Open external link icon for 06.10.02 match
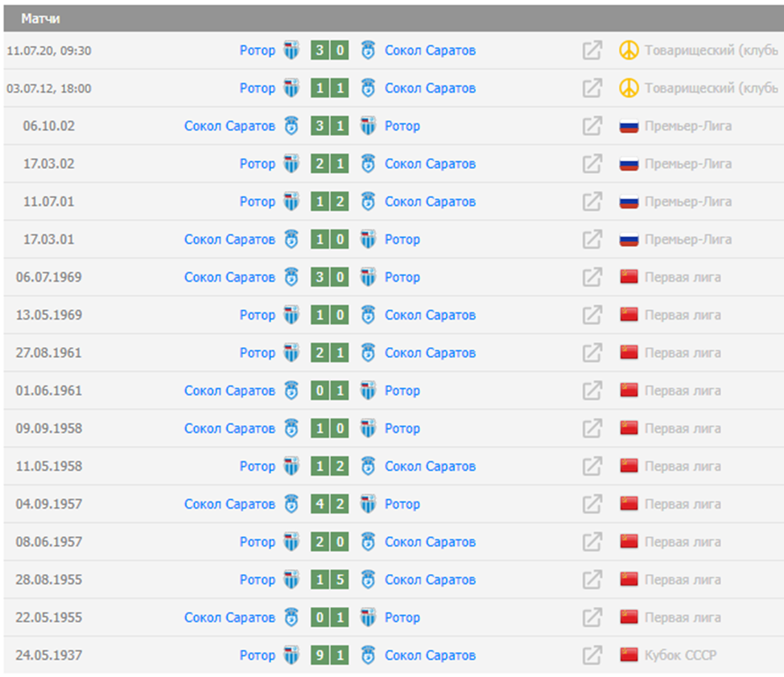The height and width of the screenshot is (677, 784). point(592,126)
